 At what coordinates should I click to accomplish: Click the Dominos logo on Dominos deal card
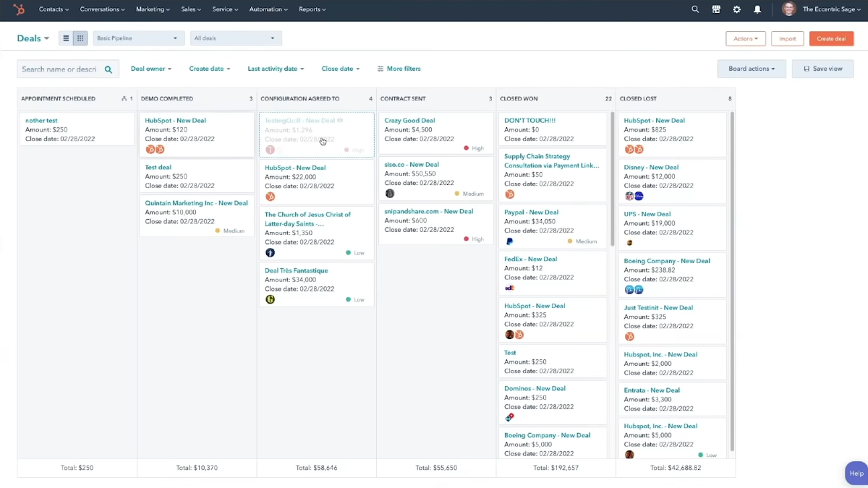click(509, 417)
